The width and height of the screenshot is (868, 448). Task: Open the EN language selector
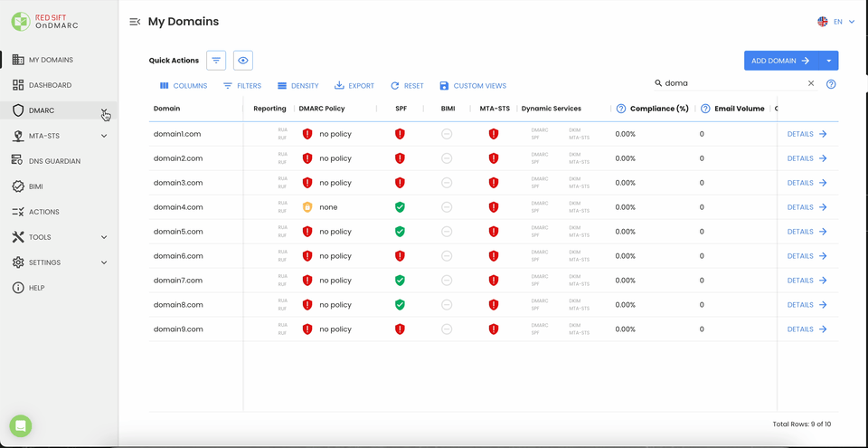point(836,22)
